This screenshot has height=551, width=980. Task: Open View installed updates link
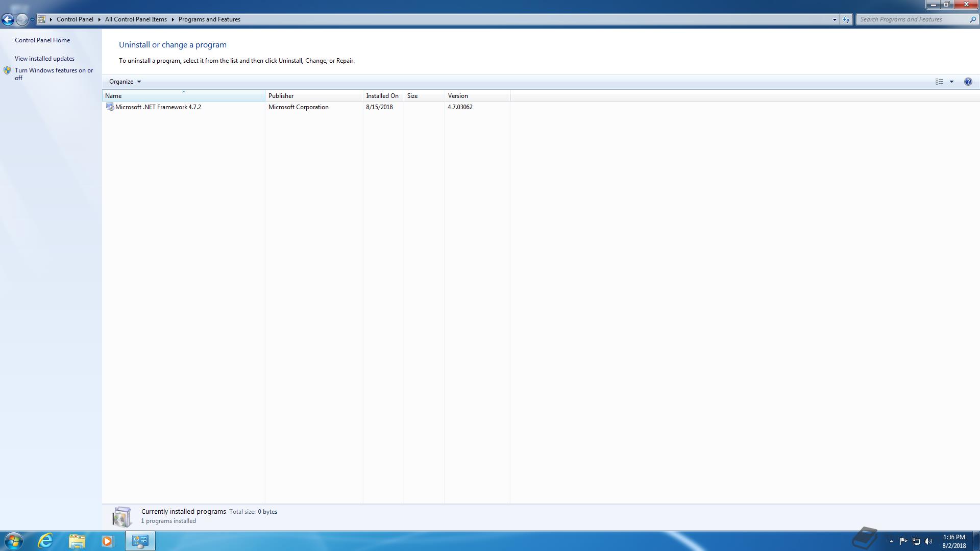click(44, 59)
